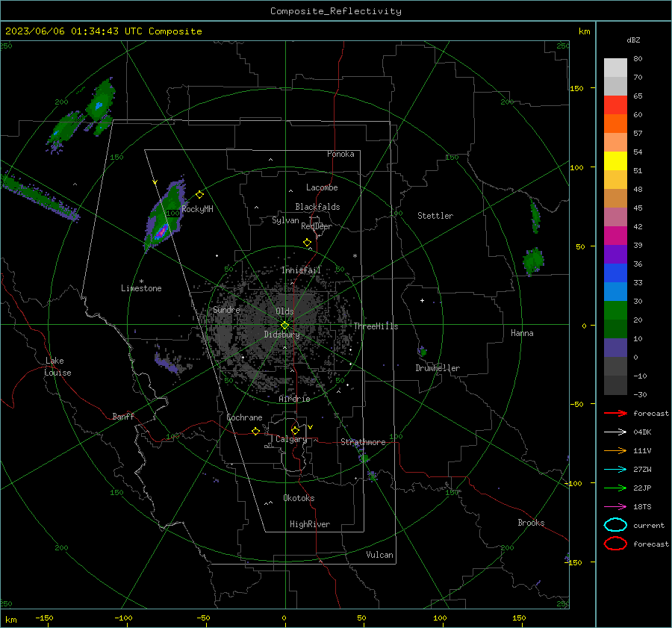The image size is (672, 628).
Task: Click the dBZ legend heading
Action: (633, 40)
